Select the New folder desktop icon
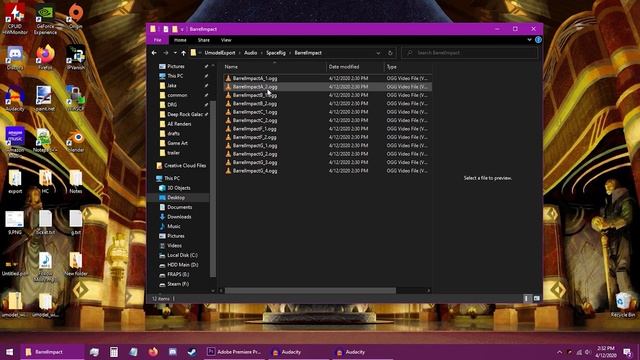 click(x=76, y=264)
